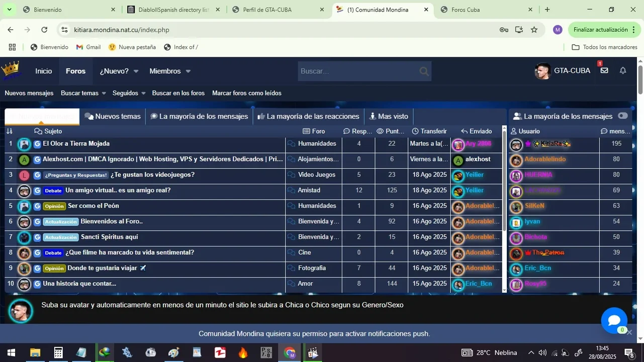Viewport: 644px width, 362px height.
Task: Click into the Buscar search field
Action: click(x=359, y=71)
